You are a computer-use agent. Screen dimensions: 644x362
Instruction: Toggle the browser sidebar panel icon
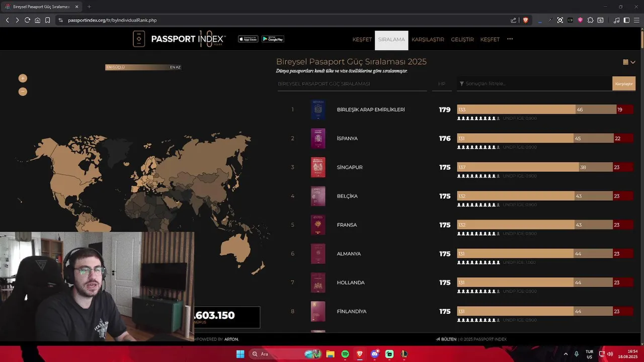[626, 20]
